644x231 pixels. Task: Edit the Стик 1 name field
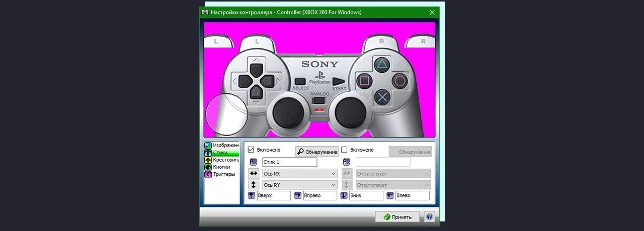[290, 162]
